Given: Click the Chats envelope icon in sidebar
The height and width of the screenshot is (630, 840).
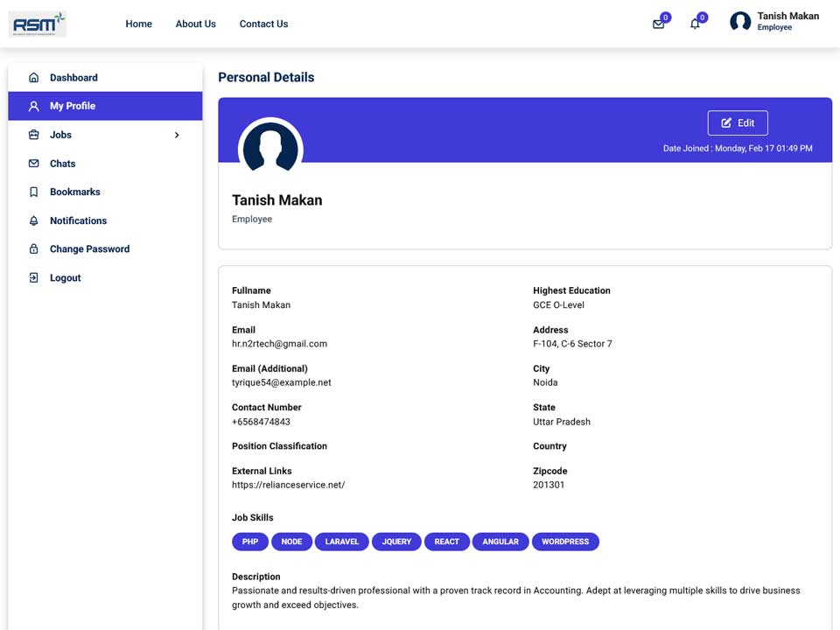Looking at the screenshot, I should (34, 164).
